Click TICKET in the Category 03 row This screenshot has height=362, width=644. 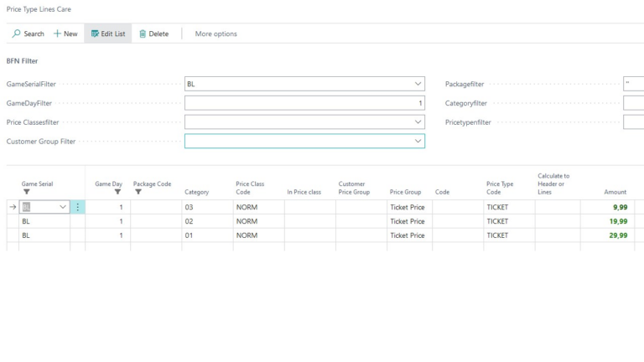[x=497, y=207]
